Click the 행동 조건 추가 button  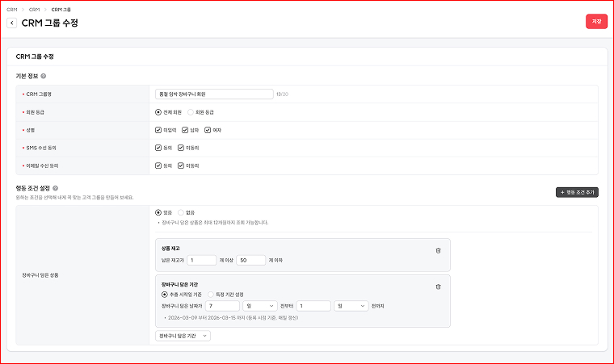577,193
